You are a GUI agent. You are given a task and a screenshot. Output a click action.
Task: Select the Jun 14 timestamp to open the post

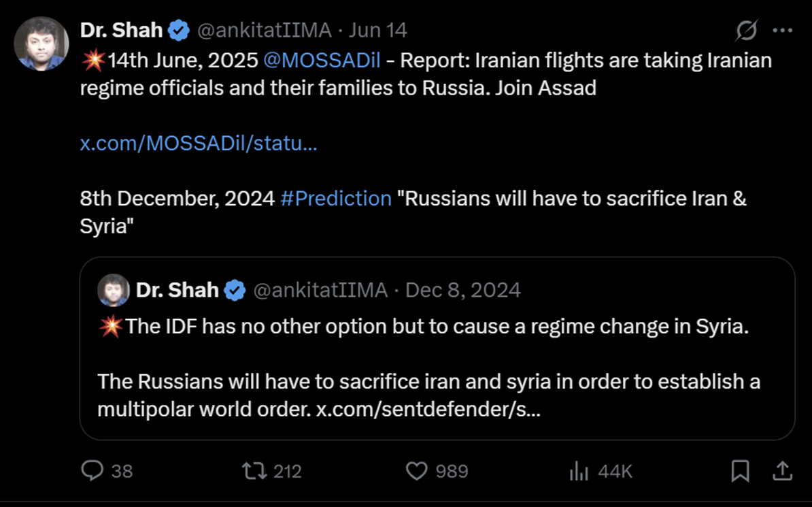(378, 29)
